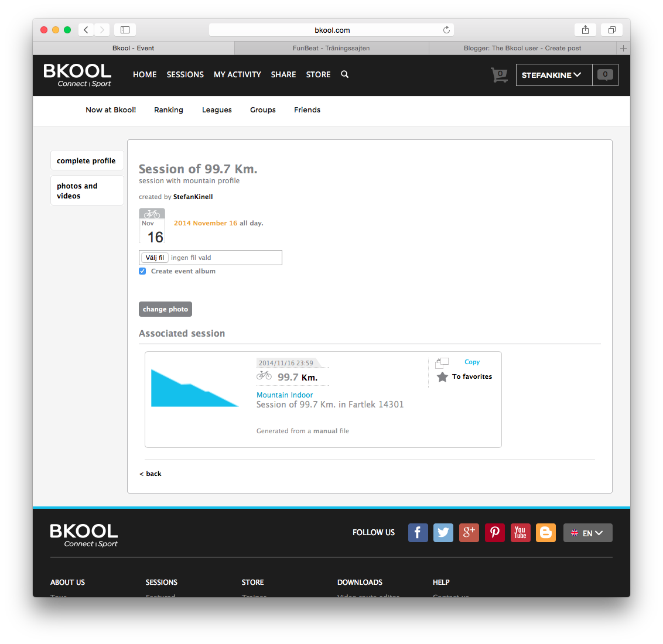
Task: Open ABOUT US footer heading
Action: tap(68, 583)
